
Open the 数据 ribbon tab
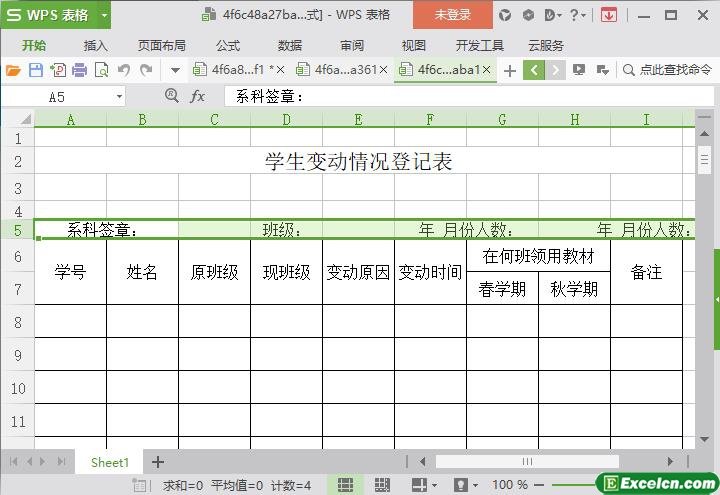[x=290, y=45]
